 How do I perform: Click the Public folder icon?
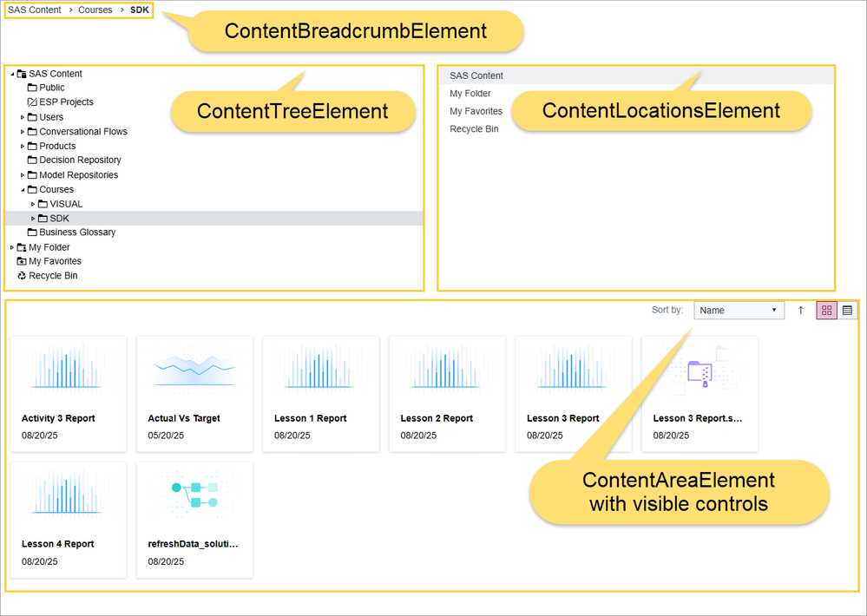point(32,88)
